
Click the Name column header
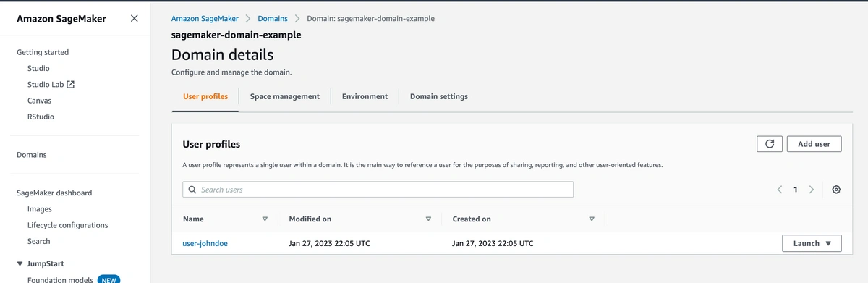[x=193, y=219]
